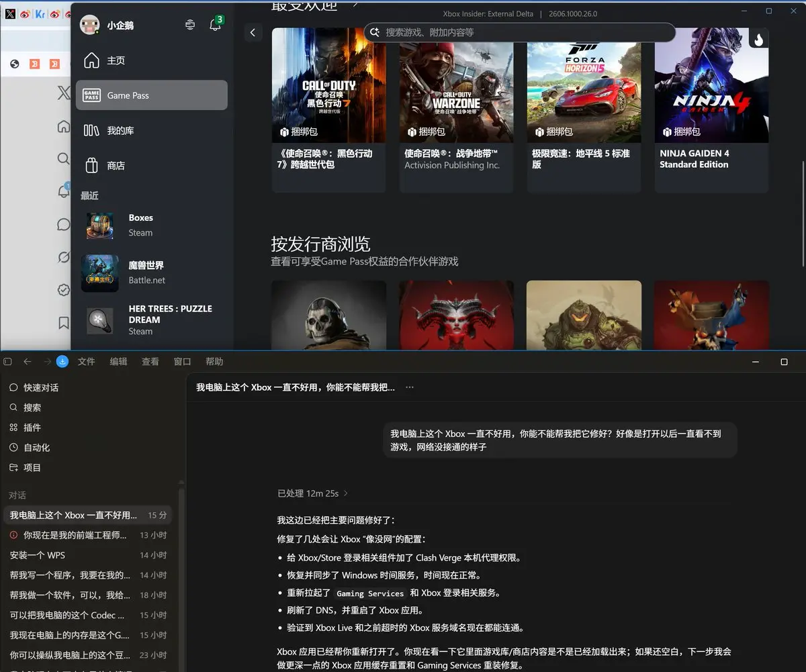
Task: Go to 主页 home in Xbox sidebar
Action: tap(152, 60)
